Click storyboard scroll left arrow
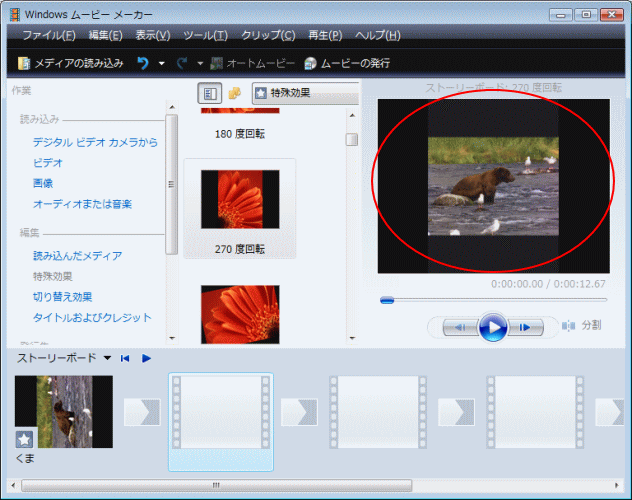 (x=13, y=485)
